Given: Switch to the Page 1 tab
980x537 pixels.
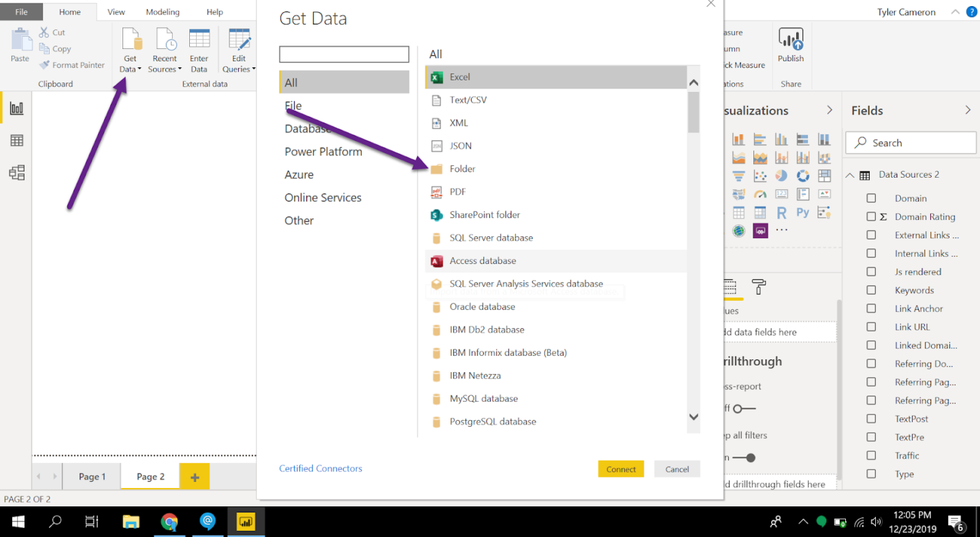Looking at the screenshot, I should coord(92,476).
